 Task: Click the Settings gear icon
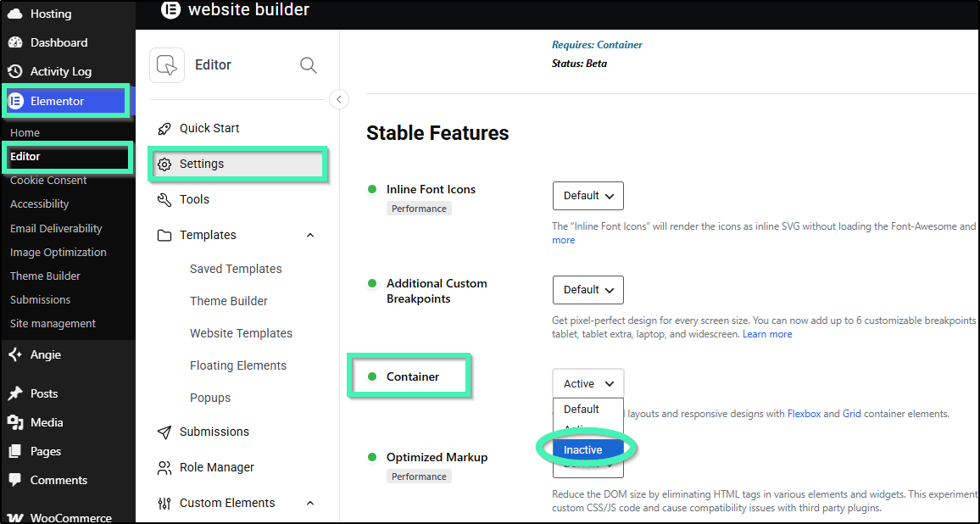coord(164,164)
